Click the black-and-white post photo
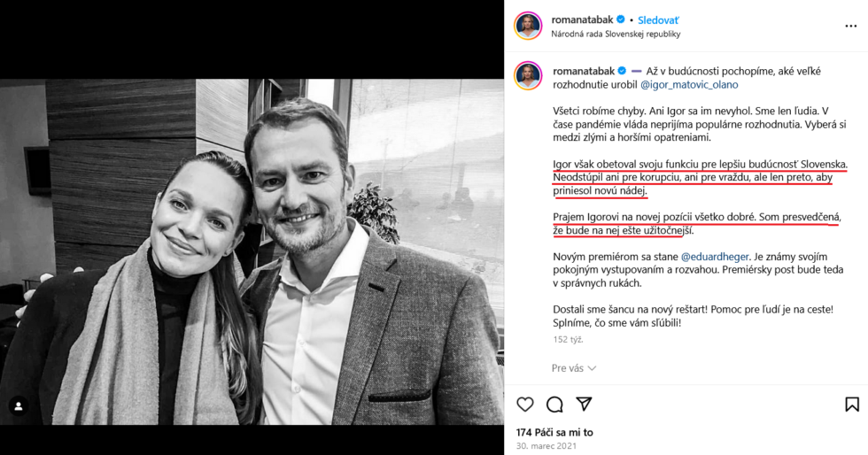Image resolution: width=868 pixels, height=455 pixels. pos(252,251)
